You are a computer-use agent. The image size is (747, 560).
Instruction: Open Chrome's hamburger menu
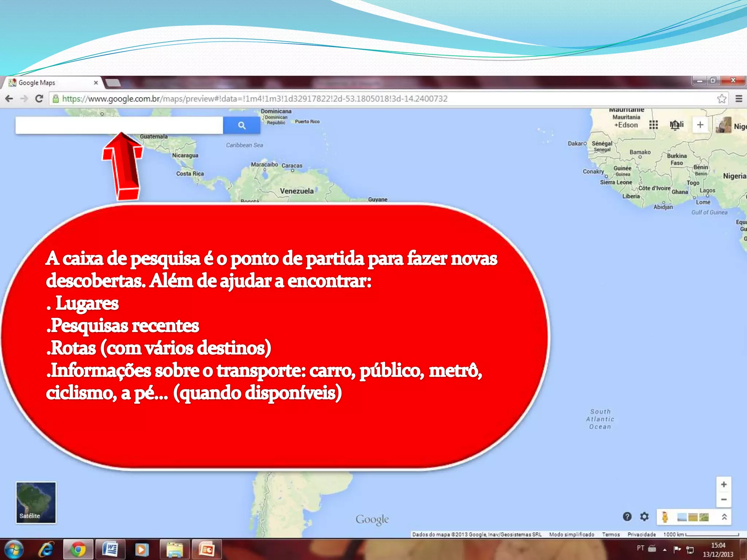[x=739, y=99]
